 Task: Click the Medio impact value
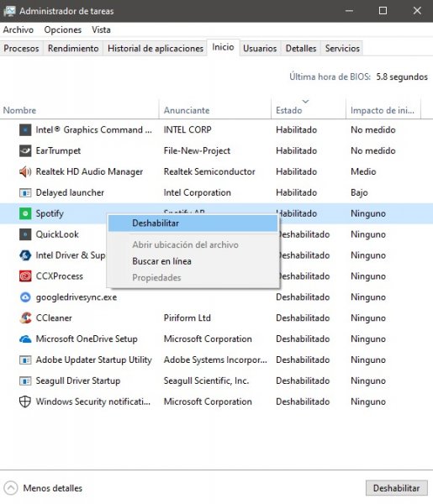pyautogui.click(x=363, y=171)
